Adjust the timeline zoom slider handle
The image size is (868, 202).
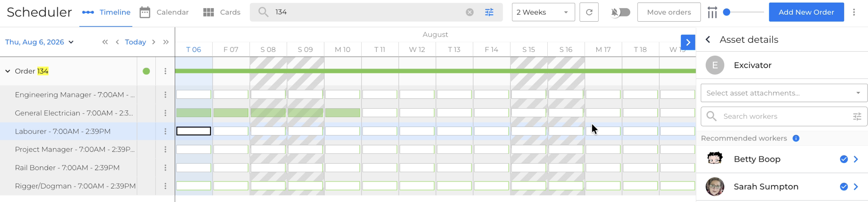coord(727,12)
